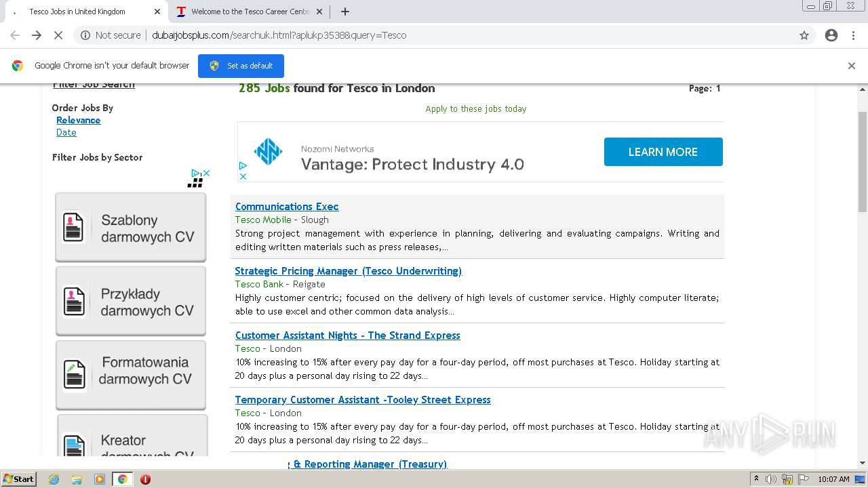Open the AdChoices icon on banner ad
868x488 pixels.
pos(243,165)
